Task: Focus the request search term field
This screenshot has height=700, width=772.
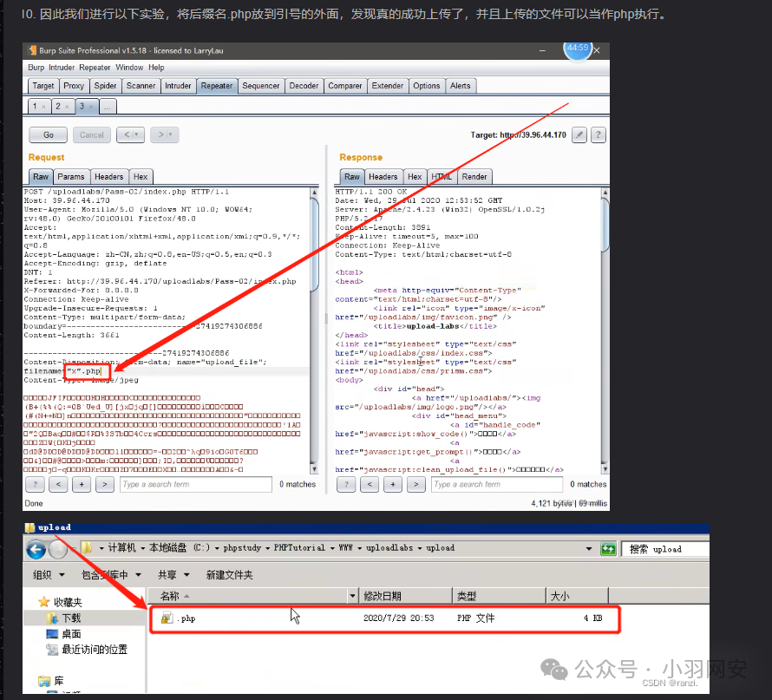Action: coord(195,484)
